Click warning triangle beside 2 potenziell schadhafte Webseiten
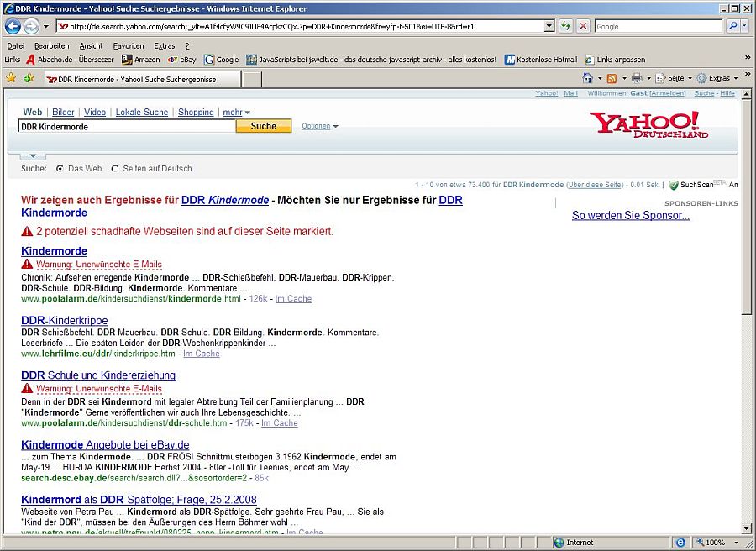This screenshot has height=551, width=756. [27, 231]
